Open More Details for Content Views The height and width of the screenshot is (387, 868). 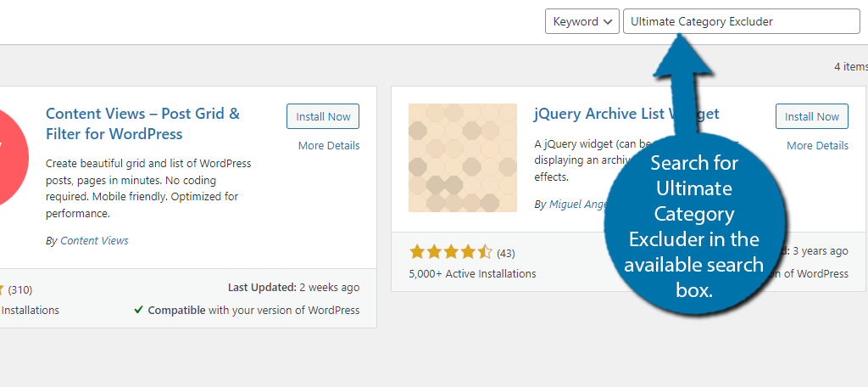pos(329,145)
